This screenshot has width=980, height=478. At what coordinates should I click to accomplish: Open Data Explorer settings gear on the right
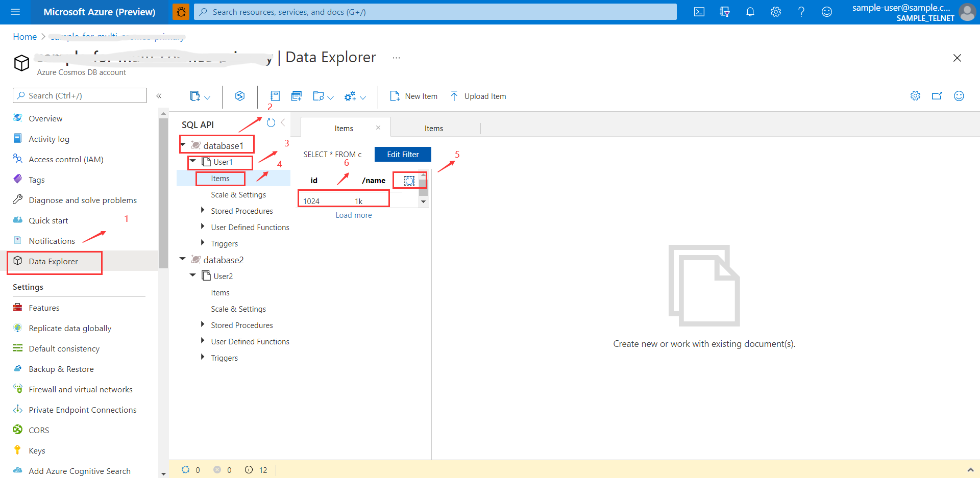[x=916, y=96]
